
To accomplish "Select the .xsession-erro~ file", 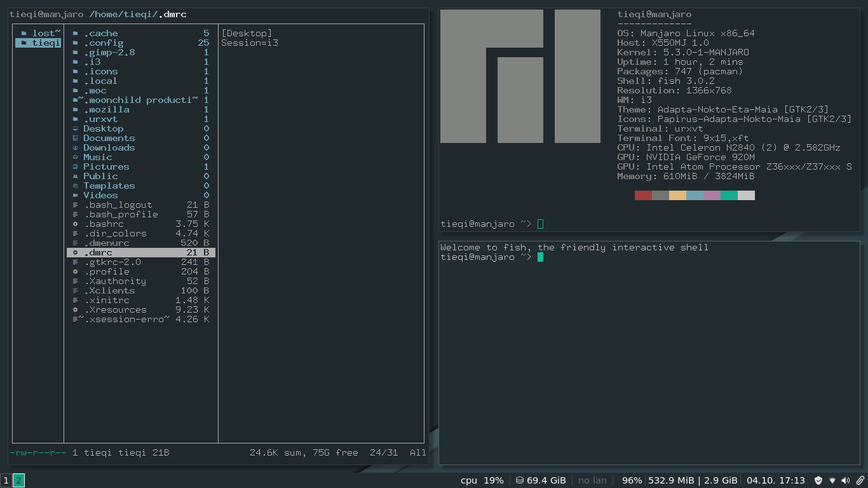I will 141,320.
